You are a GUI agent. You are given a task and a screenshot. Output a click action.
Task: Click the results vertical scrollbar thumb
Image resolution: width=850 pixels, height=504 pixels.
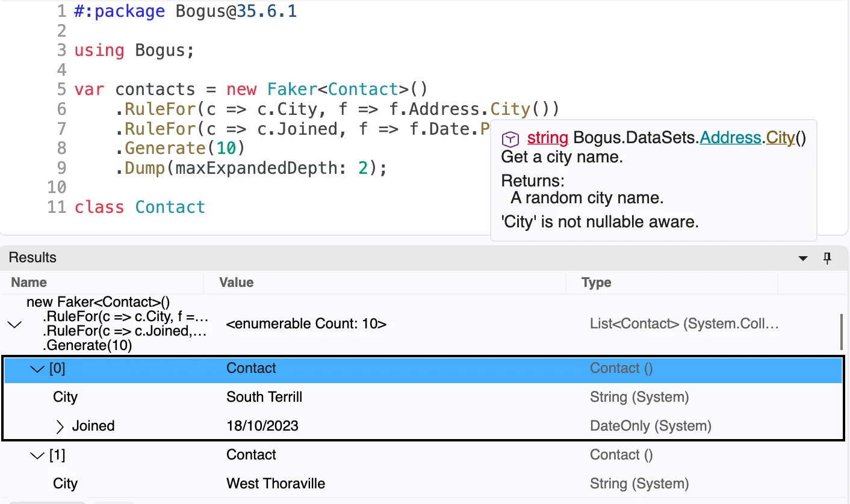(x=842, y=331)
